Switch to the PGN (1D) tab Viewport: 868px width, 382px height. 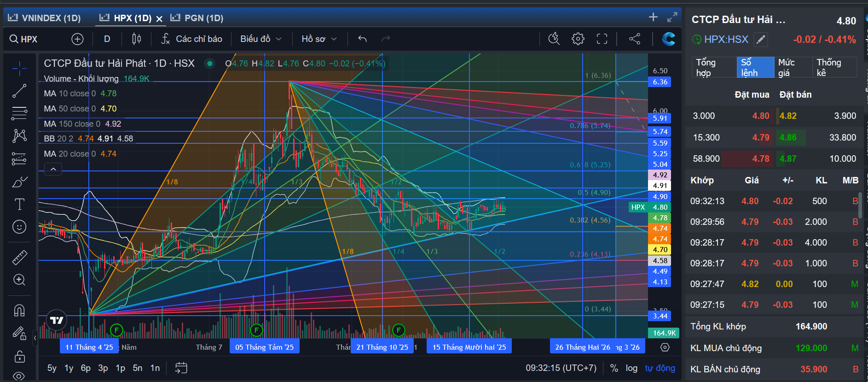coord(197,18)
